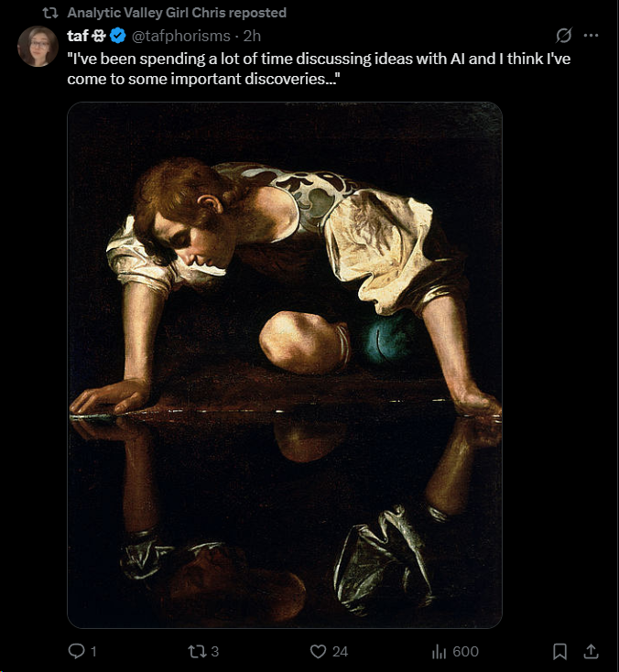619x672 pixels.
Task: Open the reply speech bubble icon
Action: click(x=77, y=651)
